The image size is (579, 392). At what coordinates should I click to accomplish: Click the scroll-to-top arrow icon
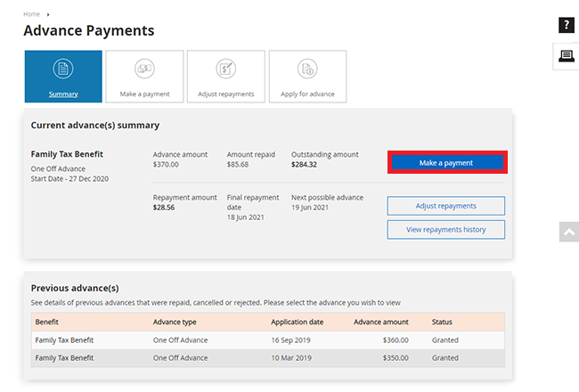click(x=568, y=232)
